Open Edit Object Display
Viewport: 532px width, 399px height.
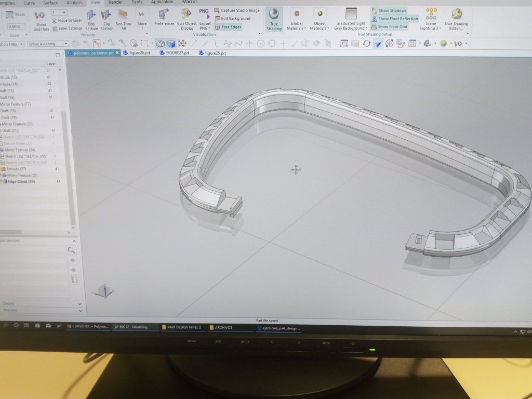pyautogui.click(x=187, y=20)
